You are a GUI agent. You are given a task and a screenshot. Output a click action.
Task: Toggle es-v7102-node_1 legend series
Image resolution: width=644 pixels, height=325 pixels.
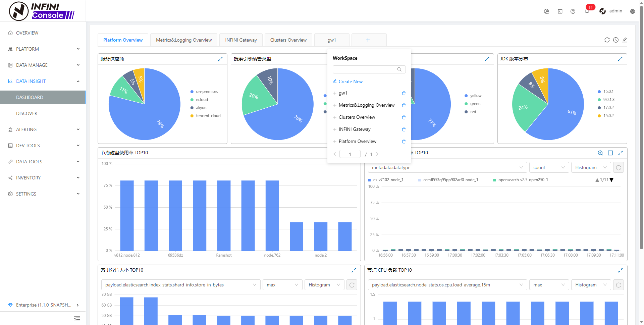click(386, 180)
